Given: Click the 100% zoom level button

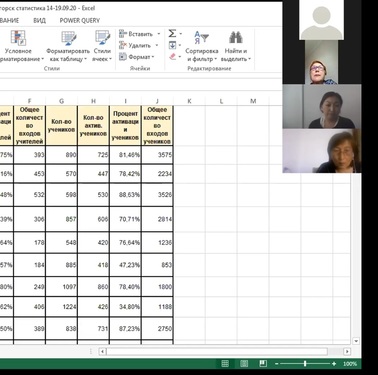Looking at the screenshot, I should point(350,364).
